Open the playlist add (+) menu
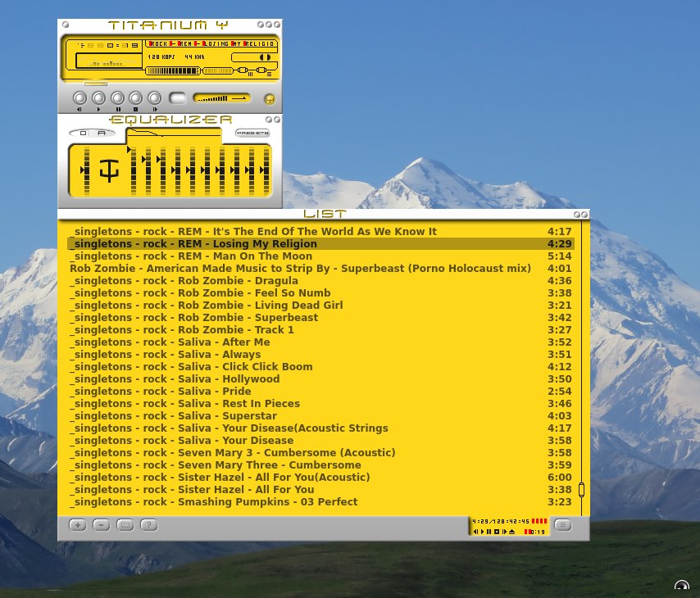Viewport: 700px width, 598px height. coord(78,525)
